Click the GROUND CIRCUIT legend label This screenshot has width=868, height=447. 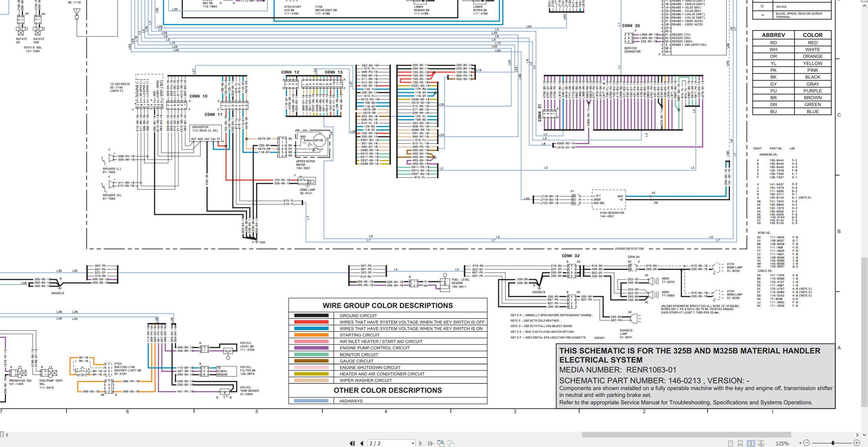tap(358, 316)
